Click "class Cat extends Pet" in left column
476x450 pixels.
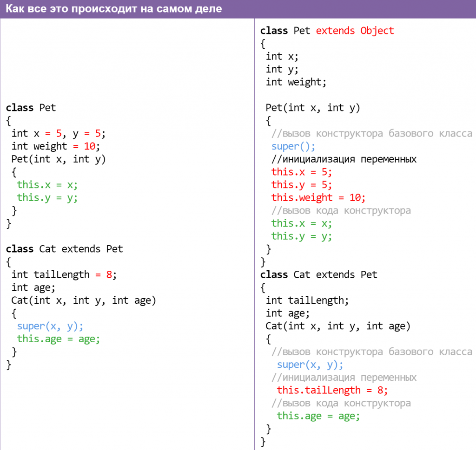pyautogui.click(x=64, y=249)
